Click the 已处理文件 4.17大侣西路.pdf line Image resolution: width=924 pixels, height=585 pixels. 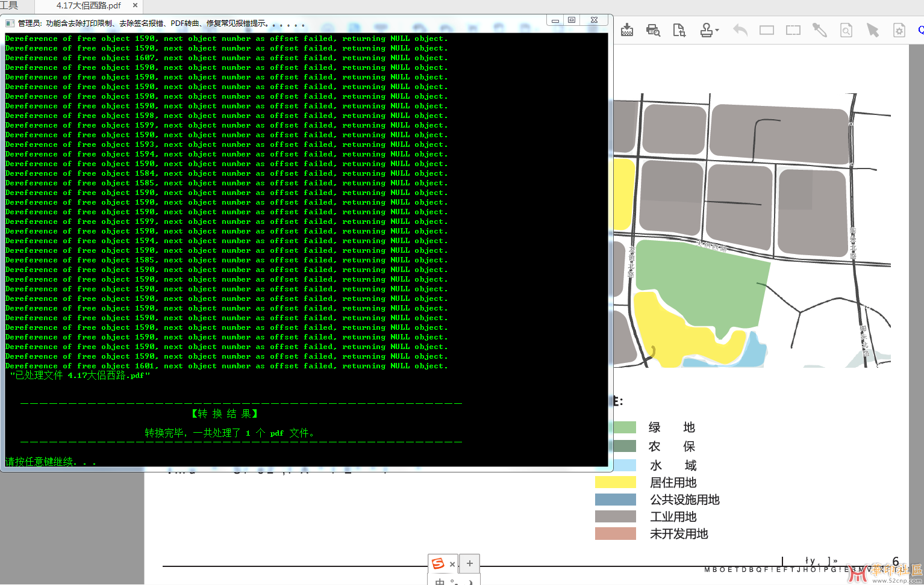point(80,376)
